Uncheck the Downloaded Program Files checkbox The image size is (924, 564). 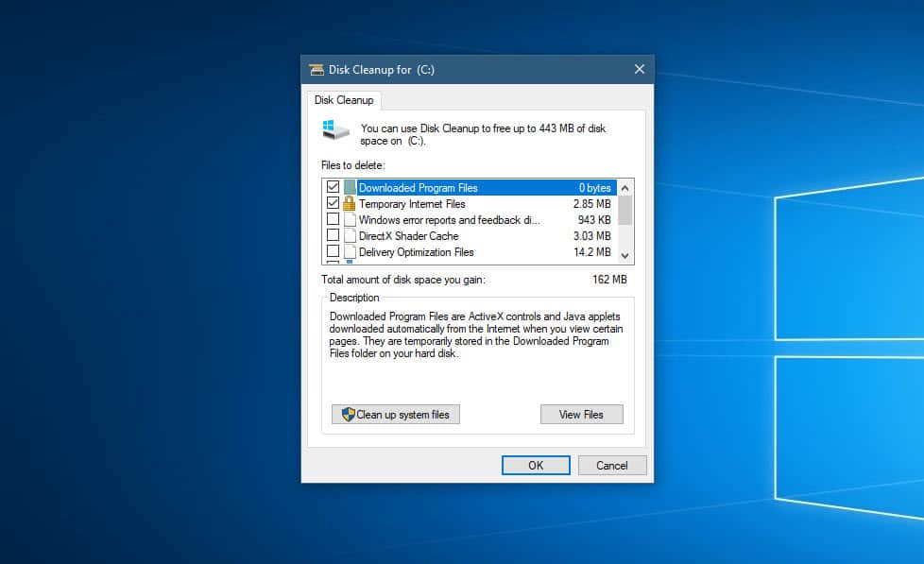click(x=333, y=187)
